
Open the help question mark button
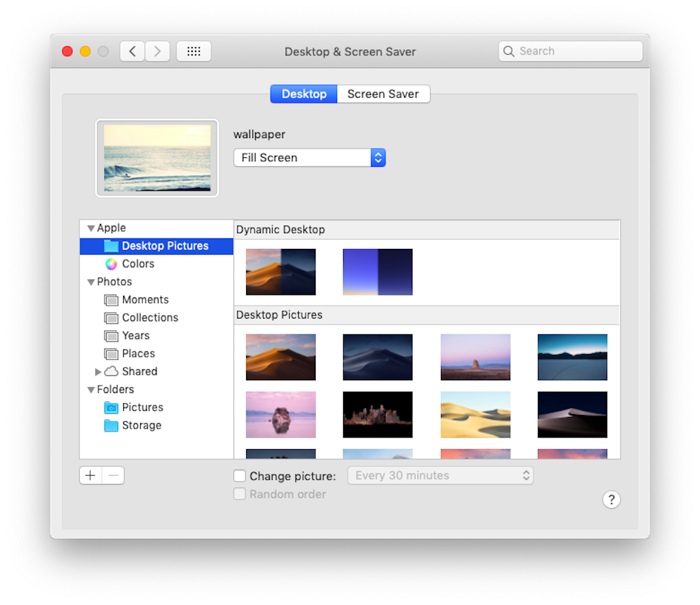coord(611,499)
